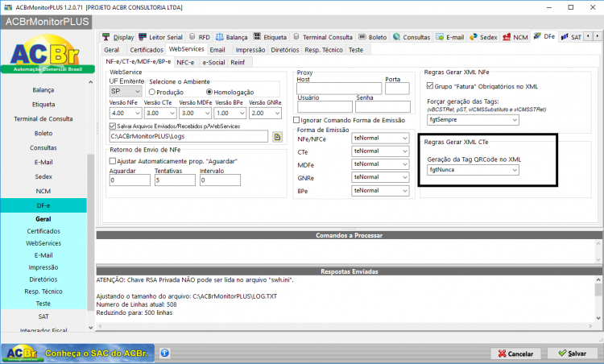Open the E-mail tab envelope icon
Viewport: 604px width, 364px height.
[x=440, y=37]
